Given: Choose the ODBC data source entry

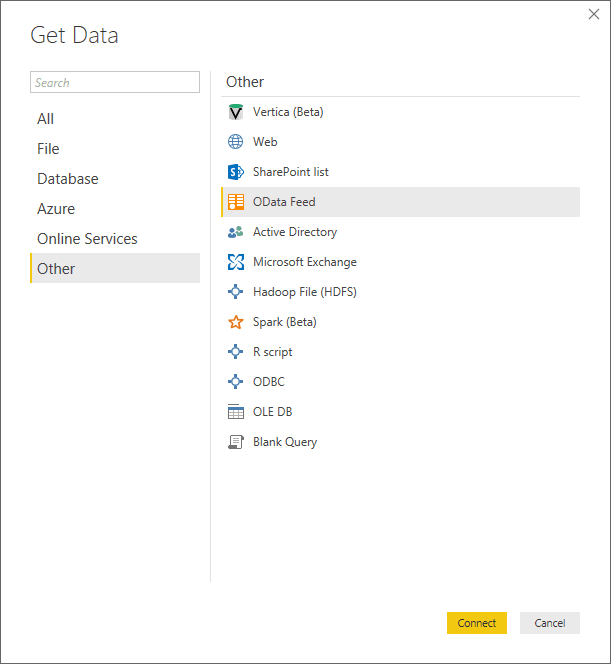Looking at the screenshot, I should pyautogui.click(x=401, y=382).
